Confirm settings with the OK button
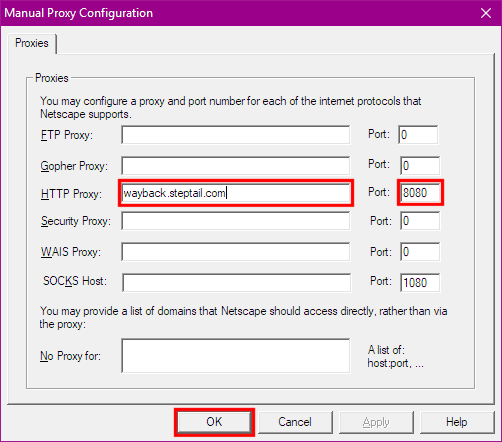Screen dimensions: 502x442 (x=214, y=422)
